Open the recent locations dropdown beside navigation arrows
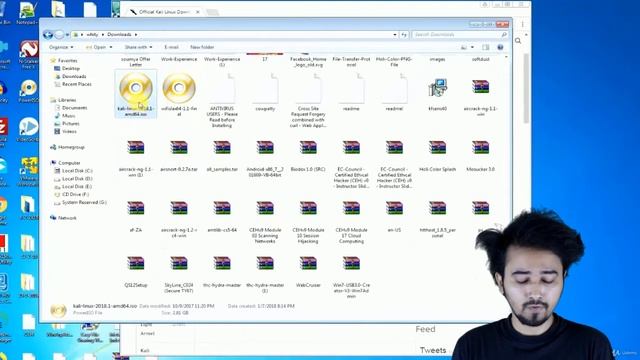Image resolution: width=640 pixels, height=360 pixels. [67, 35]
